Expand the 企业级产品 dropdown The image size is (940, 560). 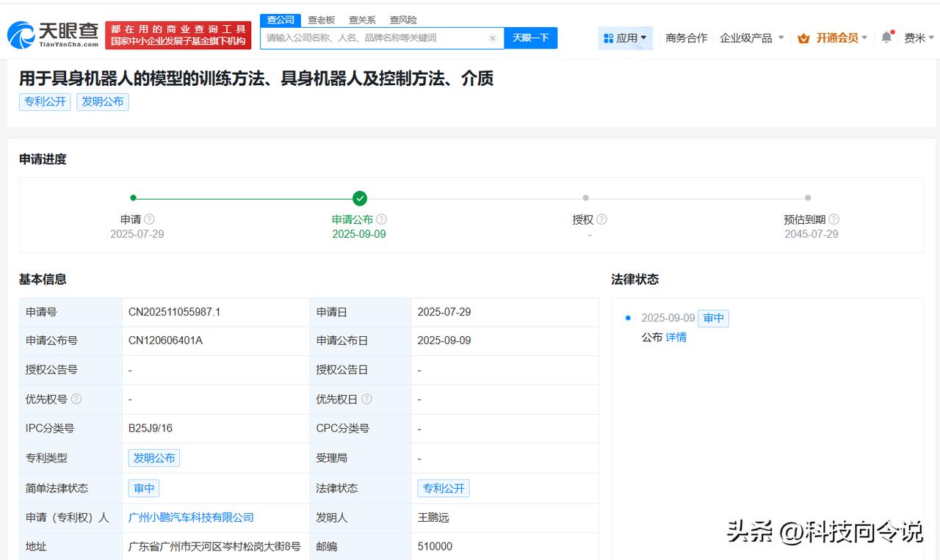pyautogui.click(x=752, y=38)
